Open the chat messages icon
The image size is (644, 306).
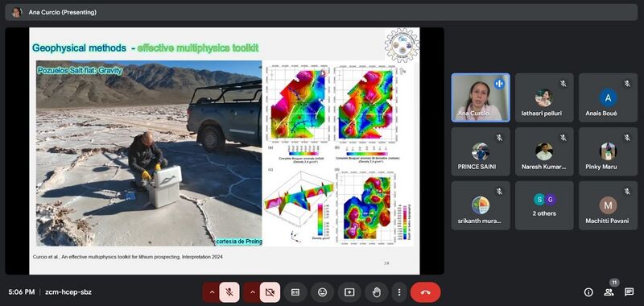(629, 292)
